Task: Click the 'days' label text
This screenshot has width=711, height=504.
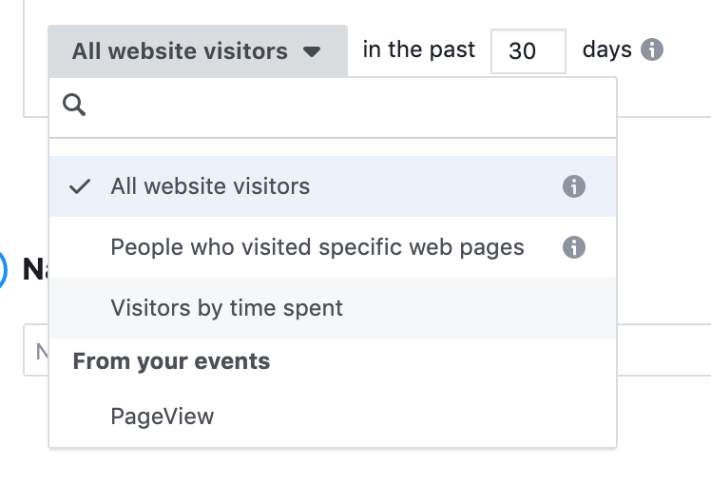Action: coord(606,50)
